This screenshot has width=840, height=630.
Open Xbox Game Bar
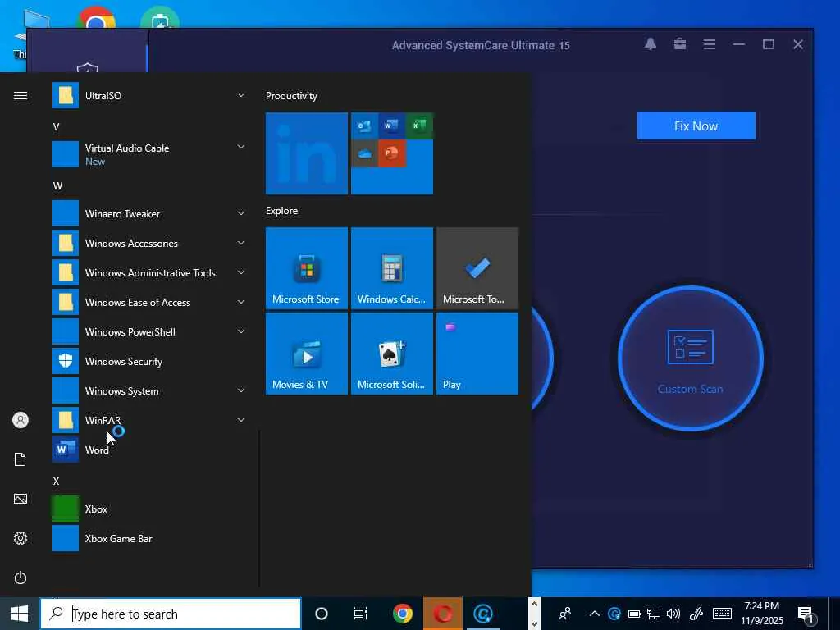(x=149, y=538)
